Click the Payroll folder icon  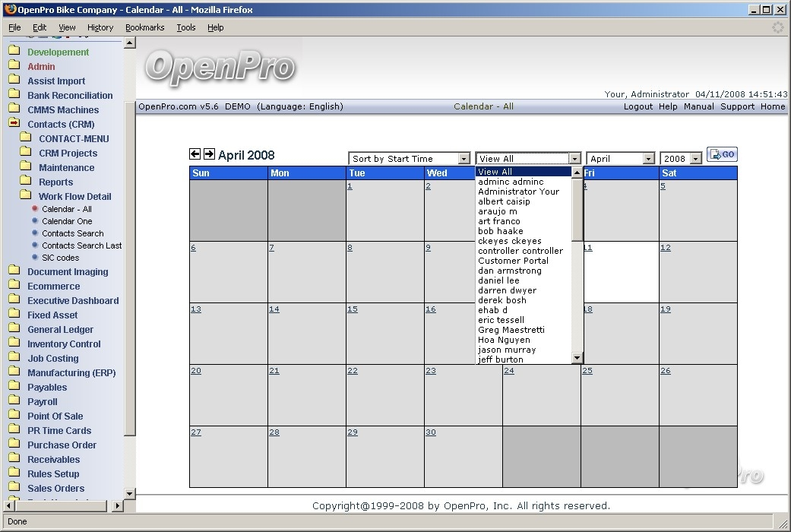click(14, 401)
